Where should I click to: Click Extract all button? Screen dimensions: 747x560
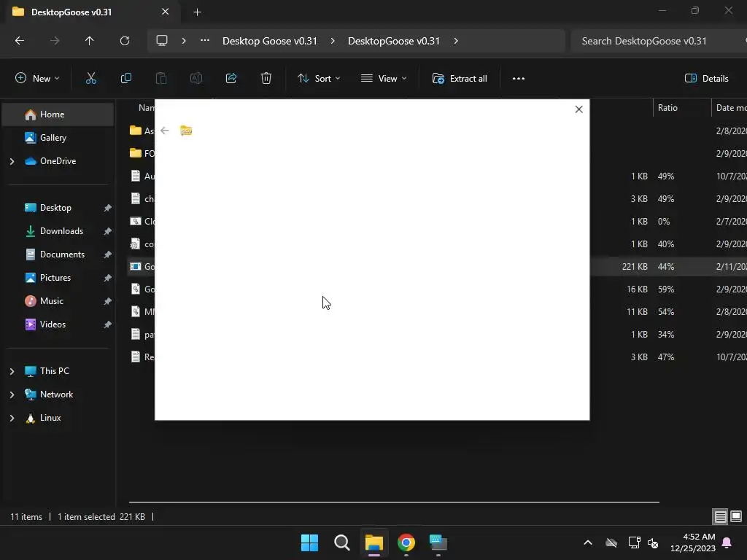pos(460,79)
